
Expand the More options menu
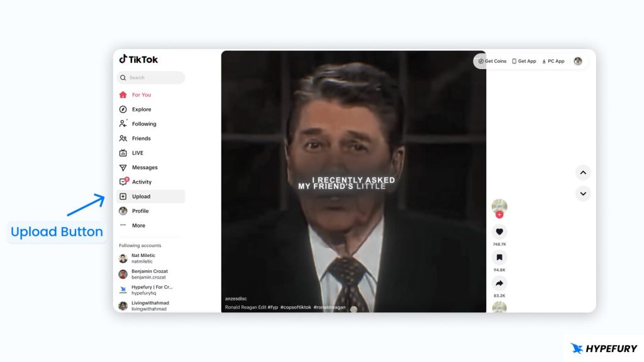(x=138, y=225)
